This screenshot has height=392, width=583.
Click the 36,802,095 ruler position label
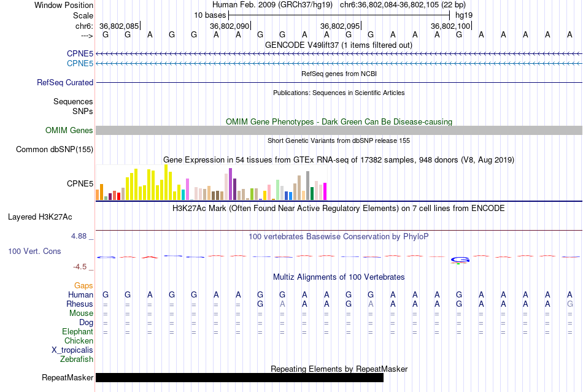340,26
